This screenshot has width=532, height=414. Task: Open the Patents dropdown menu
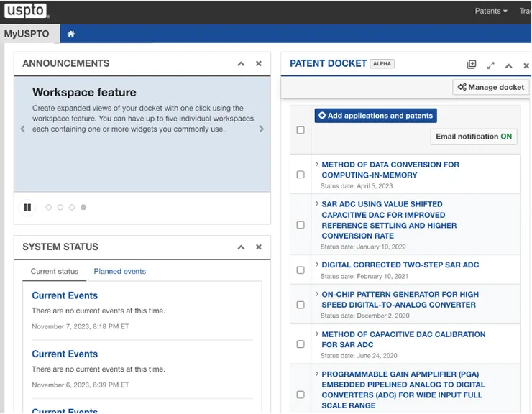click(x=491, y=11)
